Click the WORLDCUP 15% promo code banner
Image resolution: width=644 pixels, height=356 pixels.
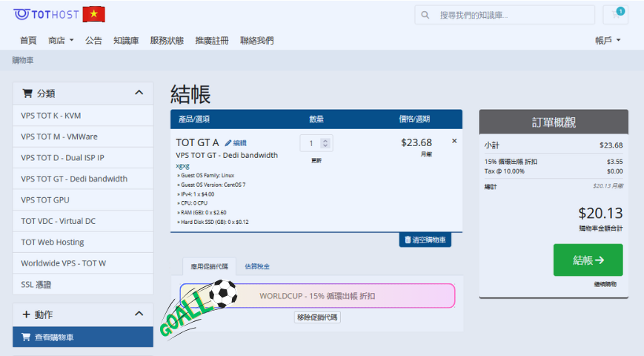click(317, 296)
